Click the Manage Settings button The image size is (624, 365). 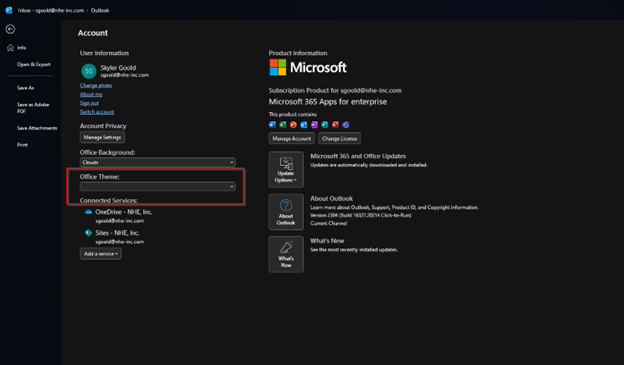pyautogui.click(x=102, y=137)
